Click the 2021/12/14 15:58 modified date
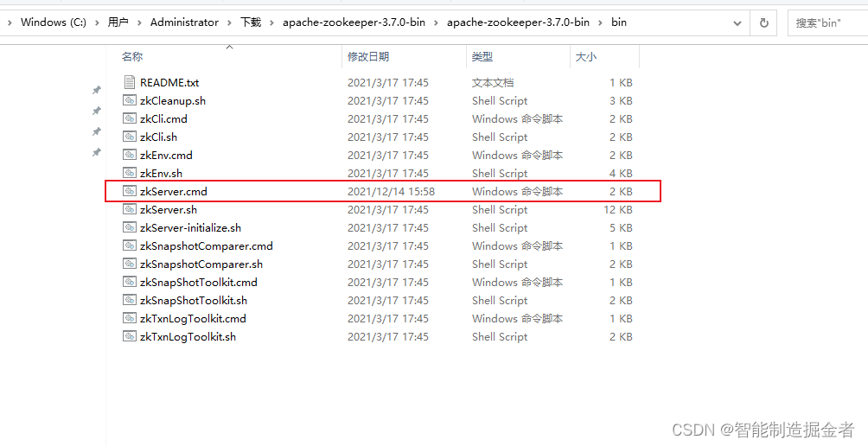 [x=391, y=192]
